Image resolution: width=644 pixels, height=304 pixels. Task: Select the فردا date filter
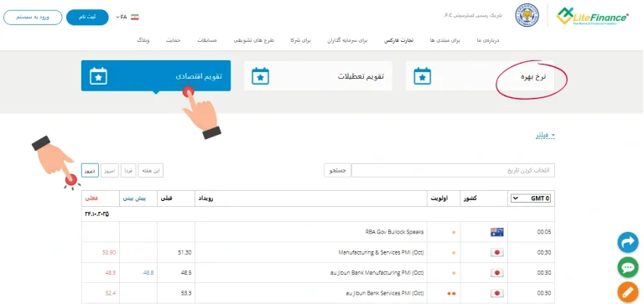128,170
